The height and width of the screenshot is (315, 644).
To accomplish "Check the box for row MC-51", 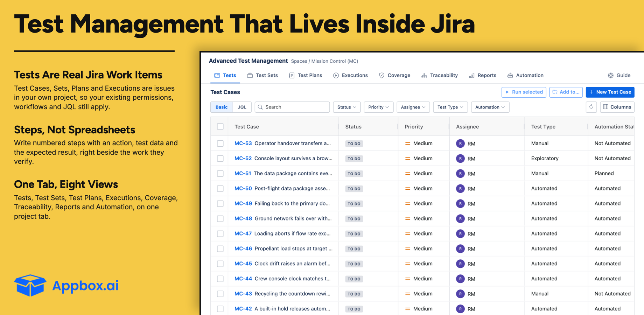I will pyautogui.click(x=220, y=174).
